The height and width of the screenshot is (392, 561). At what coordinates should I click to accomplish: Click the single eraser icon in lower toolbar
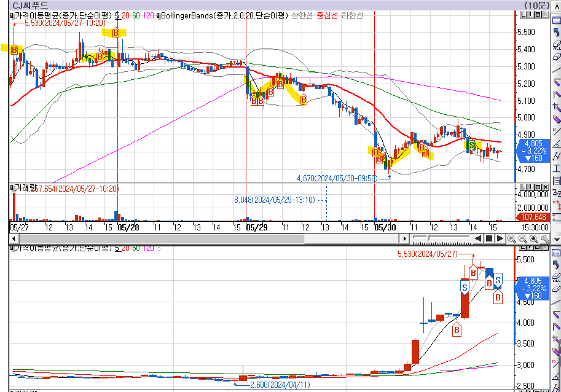tap(556, 289)
